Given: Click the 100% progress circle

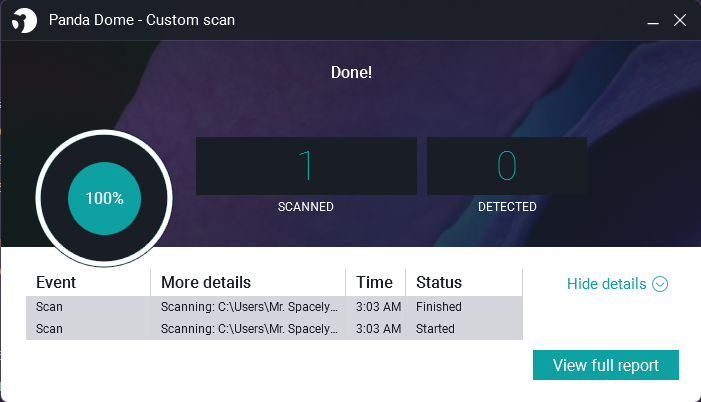Looking at the screenshot, I should [104, 198].
